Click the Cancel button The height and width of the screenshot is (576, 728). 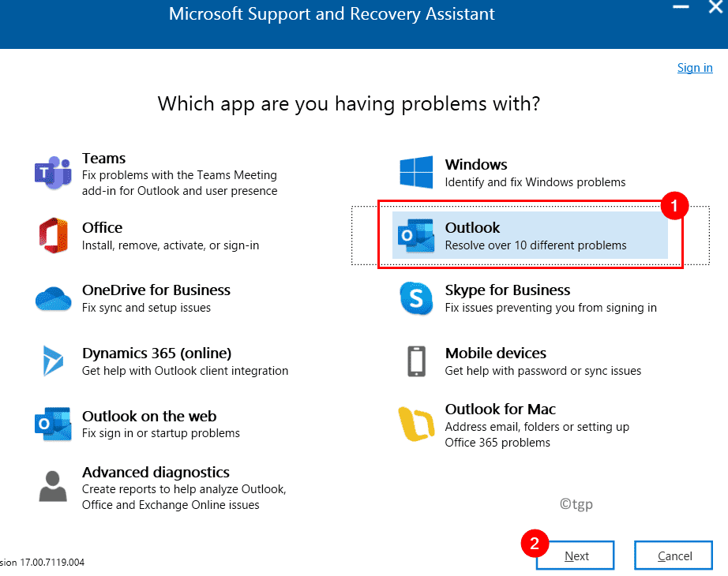(674, 555)
